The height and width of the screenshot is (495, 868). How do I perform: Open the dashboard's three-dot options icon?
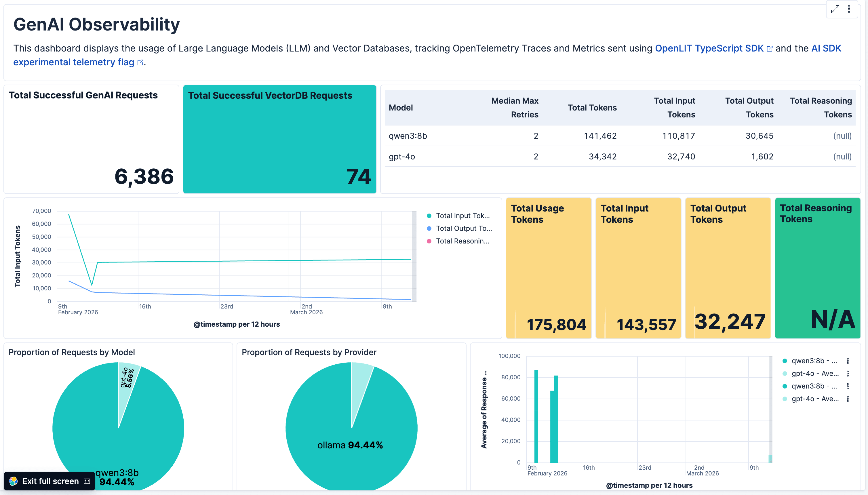tap(849, 9)
